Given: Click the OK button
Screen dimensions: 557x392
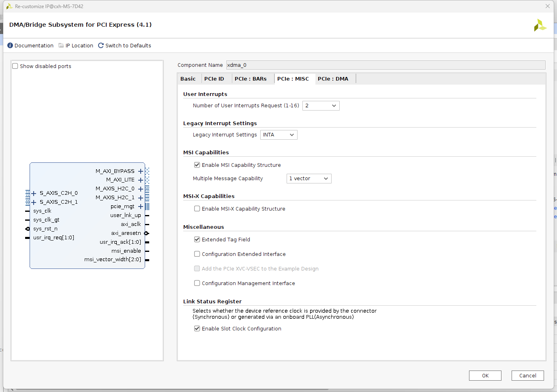Looking at the screenshot, I should click(x=485, y=375).
